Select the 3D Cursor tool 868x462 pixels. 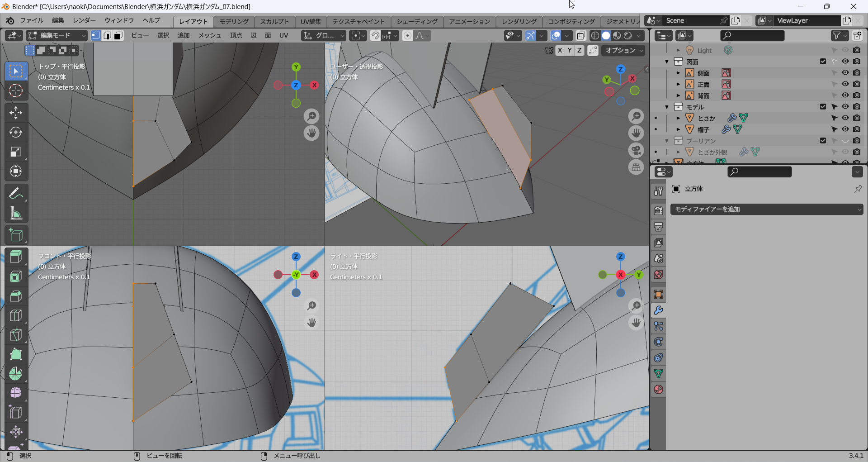[x=16, y=91]
